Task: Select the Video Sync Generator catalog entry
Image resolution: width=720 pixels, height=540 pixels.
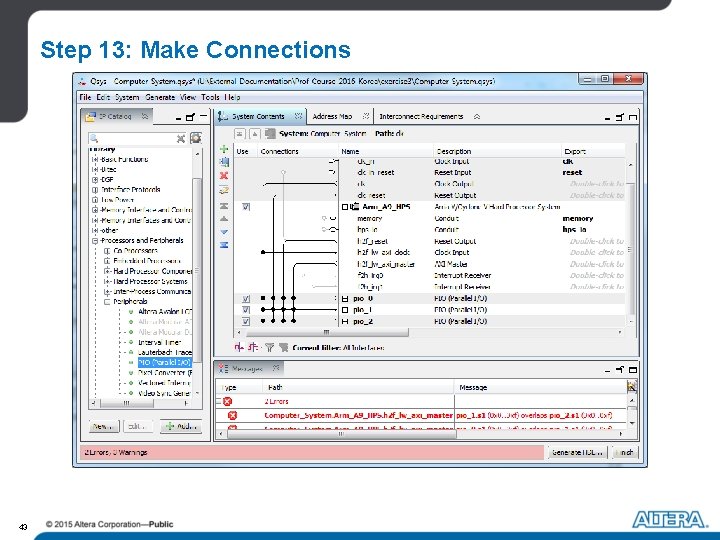Action: [x=164, y=393]
